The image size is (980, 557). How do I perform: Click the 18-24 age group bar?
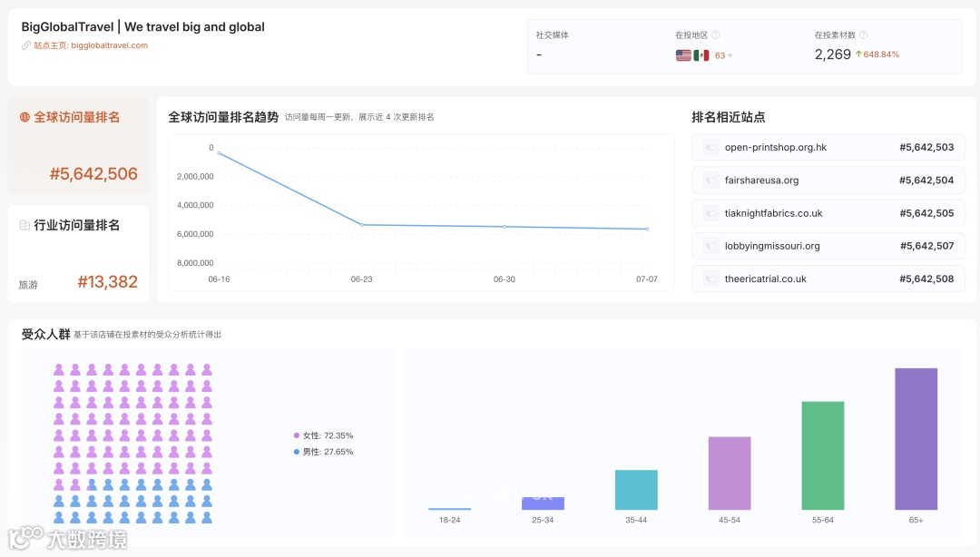[449, 509]
